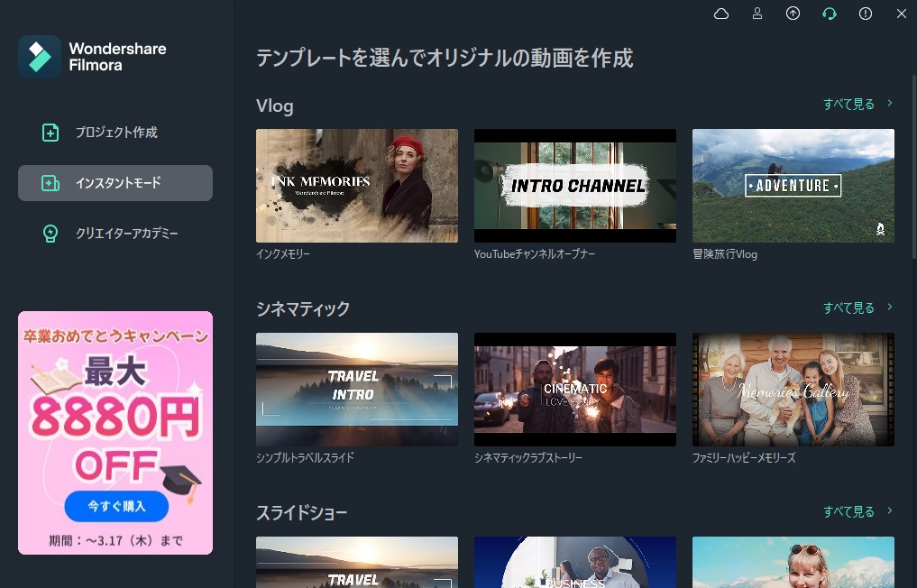
Task: Click the premium badge icon on Adventure thumbnail
Action: 880,229
